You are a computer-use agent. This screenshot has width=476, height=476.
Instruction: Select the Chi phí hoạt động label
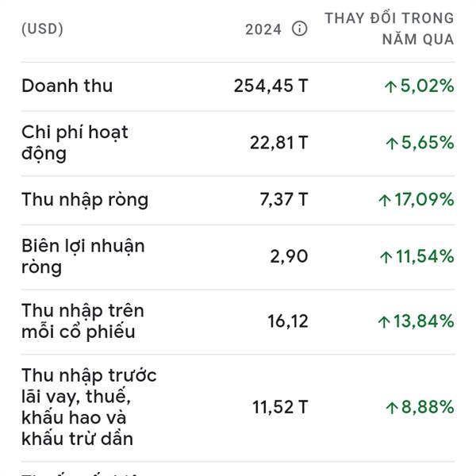point(75,143)
